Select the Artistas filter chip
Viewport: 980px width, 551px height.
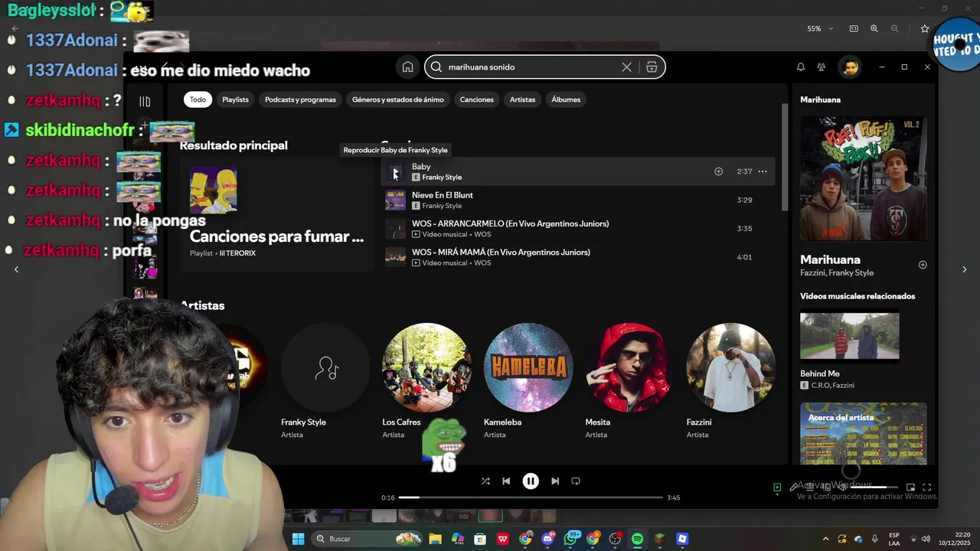coord(522,99)
